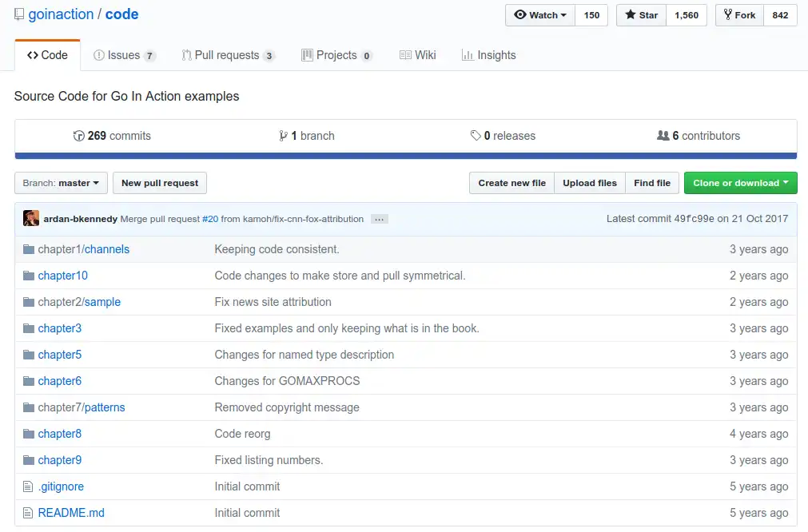Open the chapter3 folder link

pyautogui.click(x=60, y=328)
